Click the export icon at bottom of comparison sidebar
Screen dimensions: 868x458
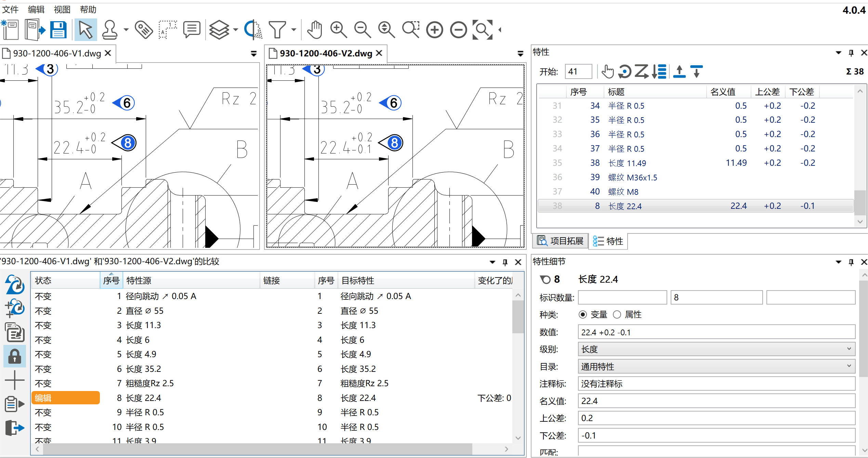tap(14, 428)
